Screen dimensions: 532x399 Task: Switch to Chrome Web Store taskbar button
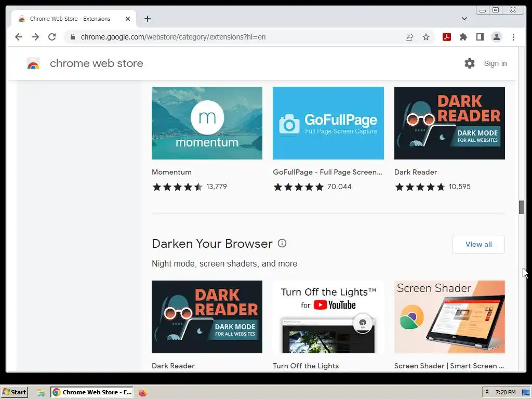click(x=91, y=392)
